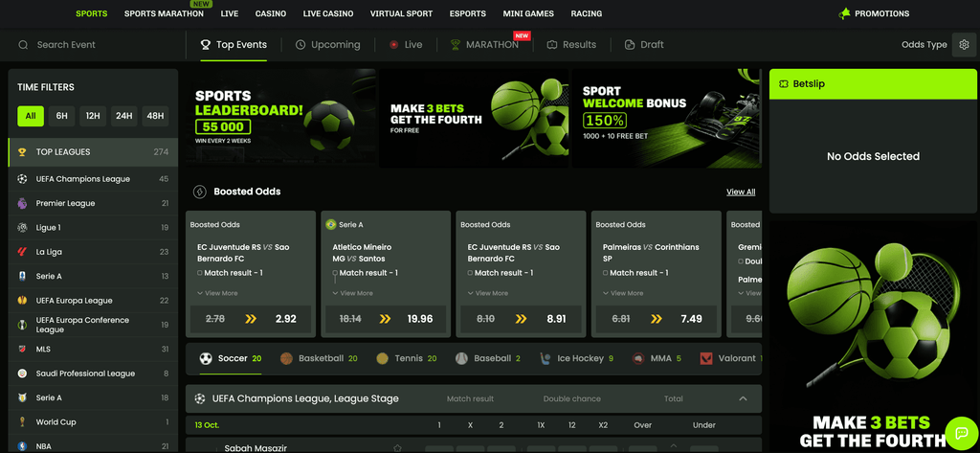Image resolution: width=980 pixels, height=453 pixels.
Task: Favorite the Sabah Masazir match star
Action: tap(397, 448)
